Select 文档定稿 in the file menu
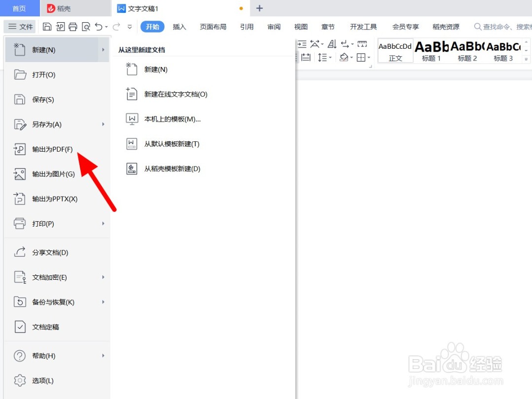This screenshot has width=532, height=399. [57, 327]
